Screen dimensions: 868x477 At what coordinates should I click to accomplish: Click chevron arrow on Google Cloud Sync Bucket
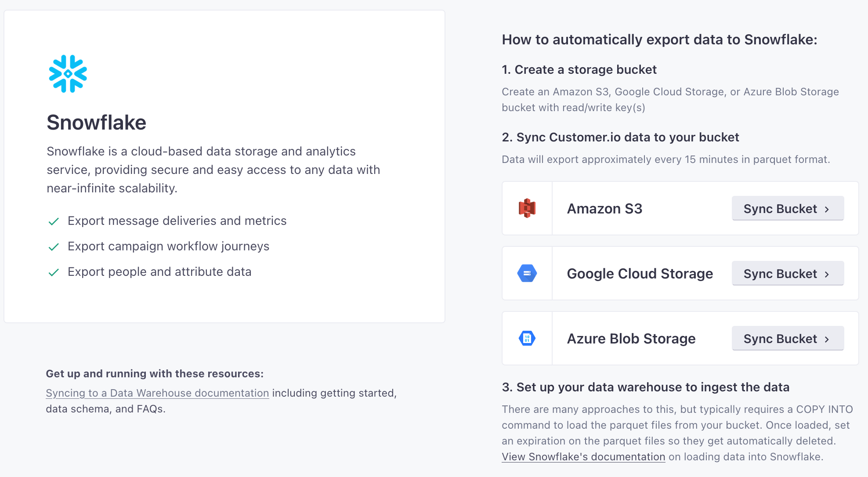click(x=827, y=274)
